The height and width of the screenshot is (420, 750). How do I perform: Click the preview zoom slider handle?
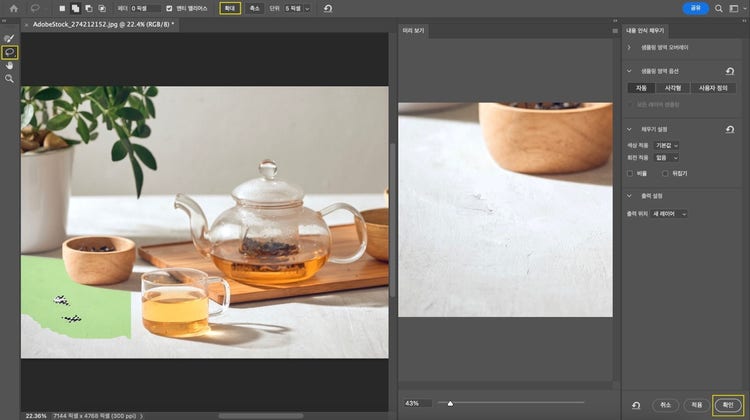click(x=450, y=403)
